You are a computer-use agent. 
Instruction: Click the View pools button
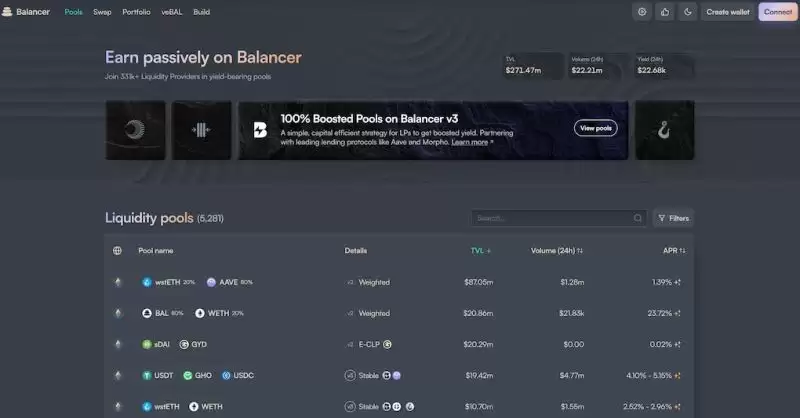click(x=595, y=128)
